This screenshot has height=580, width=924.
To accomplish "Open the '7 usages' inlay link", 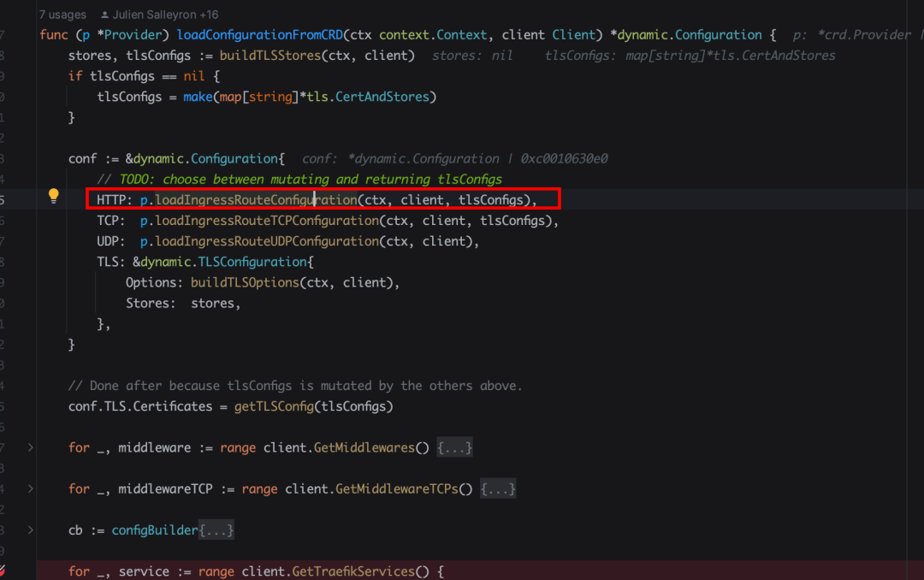I will coord(62,15).
